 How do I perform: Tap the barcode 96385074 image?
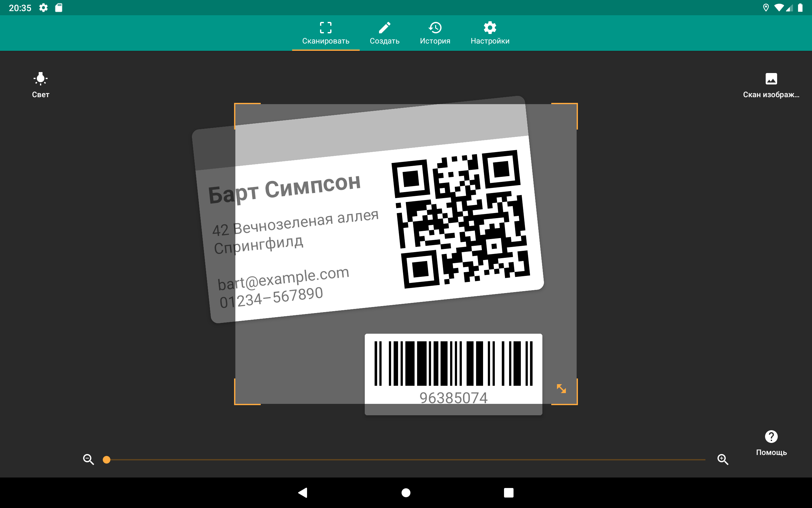(x=453, y=364)
